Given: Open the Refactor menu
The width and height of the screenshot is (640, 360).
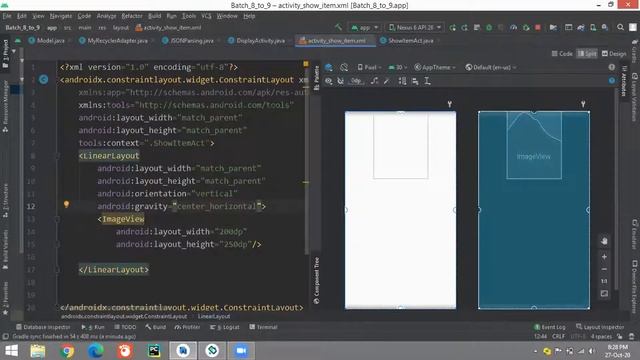Looking at the screenshot, I should click(x=132, y=16).
